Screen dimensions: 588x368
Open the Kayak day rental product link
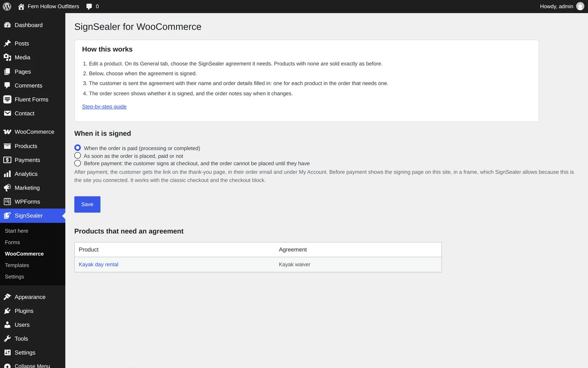[x=98, y=265]
